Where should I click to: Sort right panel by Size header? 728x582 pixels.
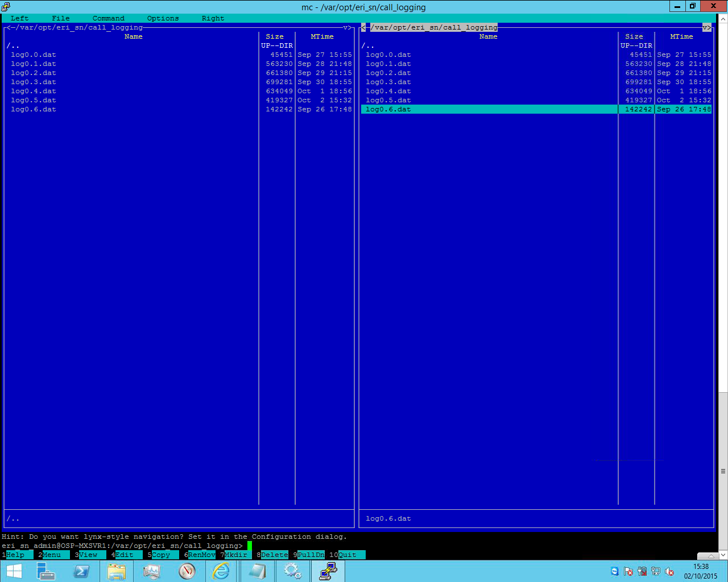point(634,36)
